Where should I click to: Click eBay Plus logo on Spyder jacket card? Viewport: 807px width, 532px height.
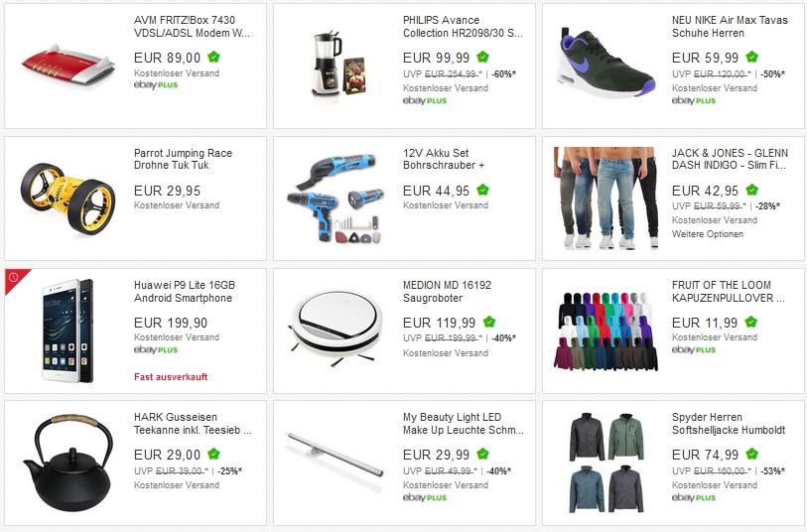[694, 497]
